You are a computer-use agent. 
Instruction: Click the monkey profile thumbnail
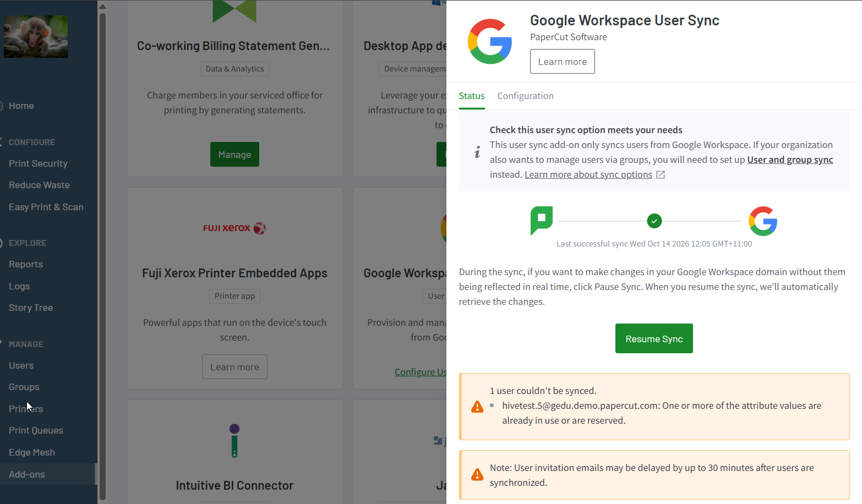[36, 36]
